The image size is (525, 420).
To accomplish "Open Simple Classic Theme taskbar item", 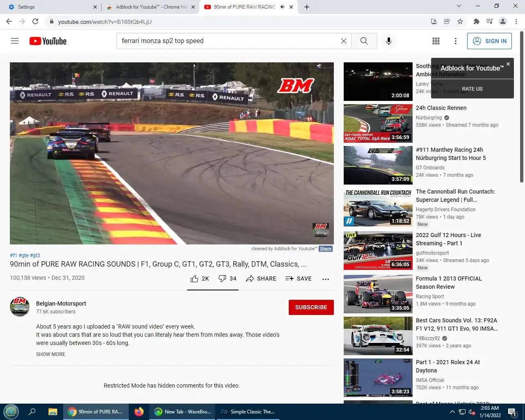I will pyautogui.click(x=247, y=411).
